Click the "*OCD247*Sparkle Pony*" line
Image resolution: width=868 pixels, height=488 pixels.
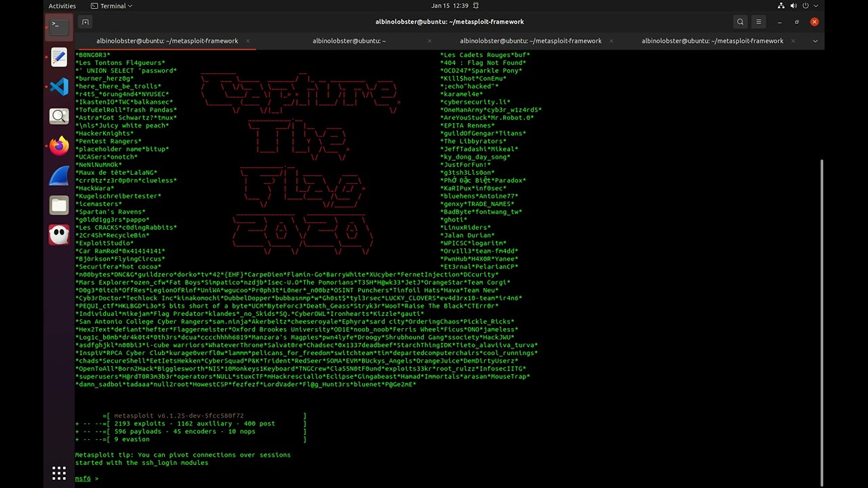pyautogui.click(x=481, y=70)
